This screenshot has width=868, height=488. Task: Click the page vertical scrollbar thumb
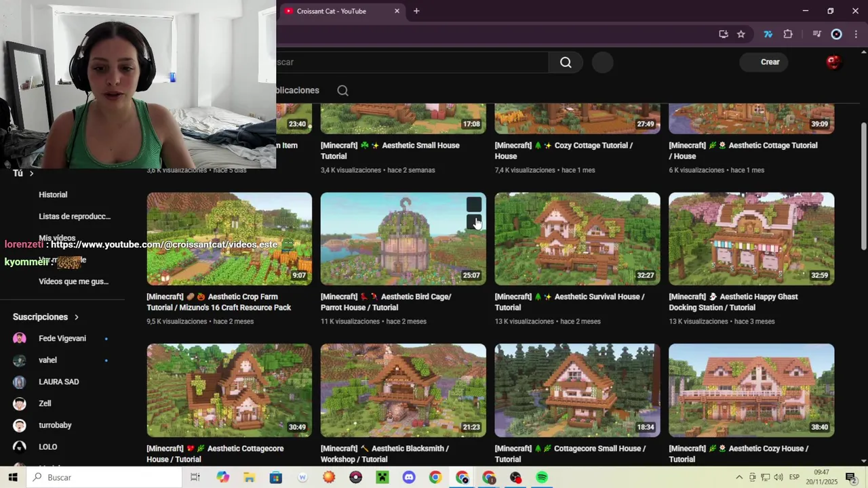tap(863, 186)
